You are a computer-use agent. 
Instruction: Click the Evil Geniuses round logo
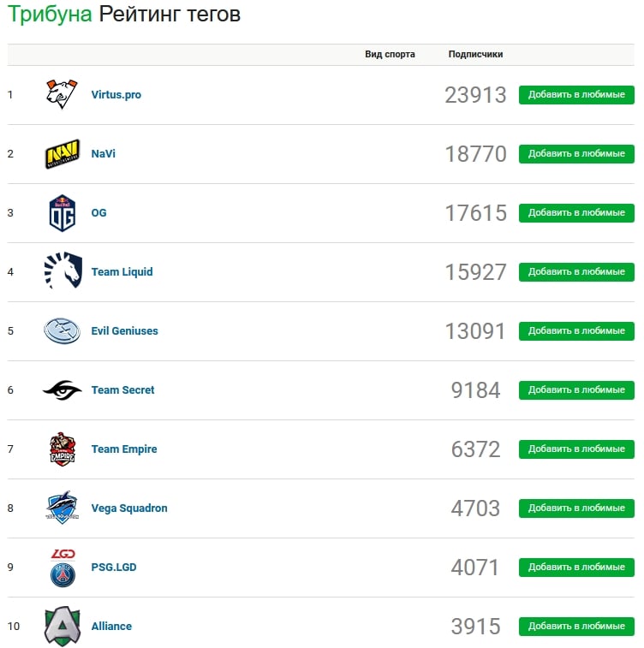[x=62, y=330]
